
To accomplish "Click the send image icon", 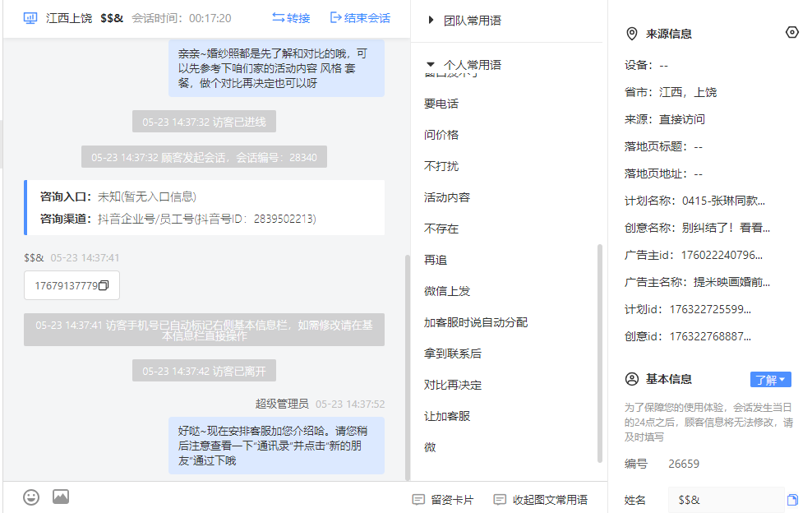I will pyautogui.click(x=61, y=497).
